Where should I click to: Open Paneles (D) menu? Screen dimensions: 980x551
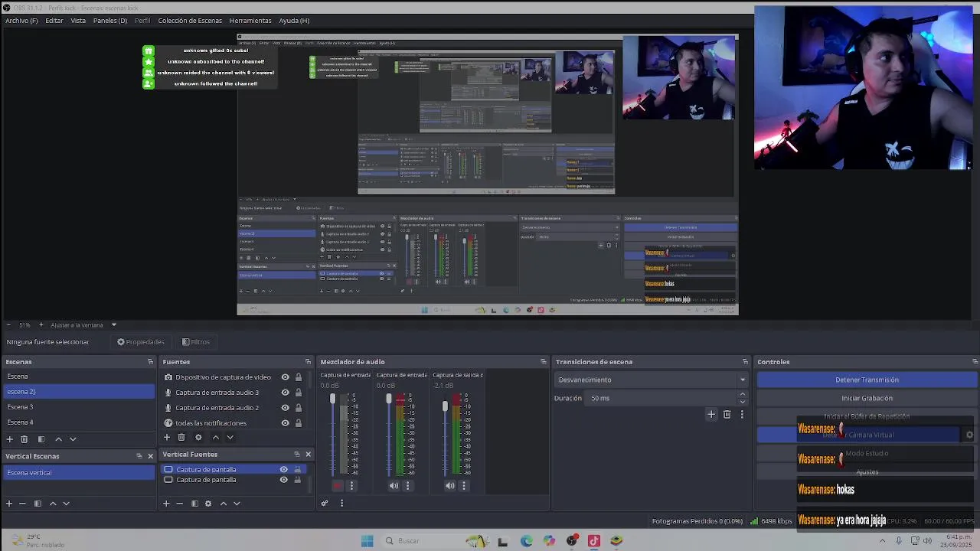pos(110,21)
